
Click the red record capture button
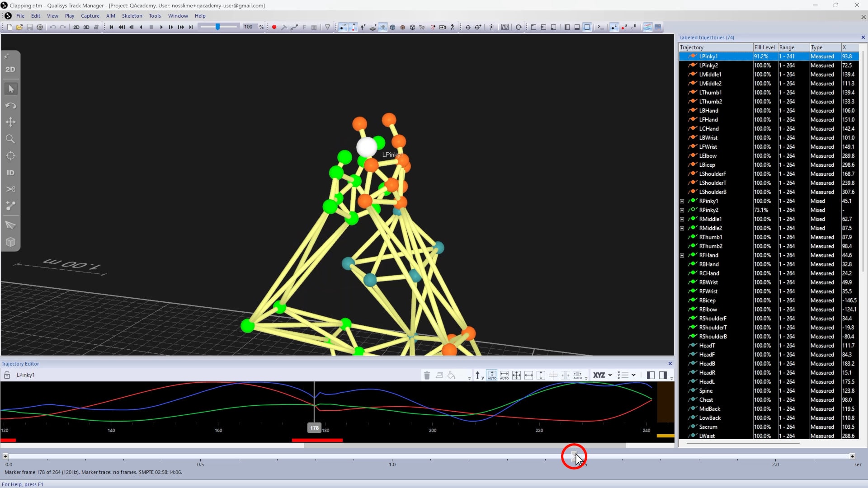(x=274, y=27)
